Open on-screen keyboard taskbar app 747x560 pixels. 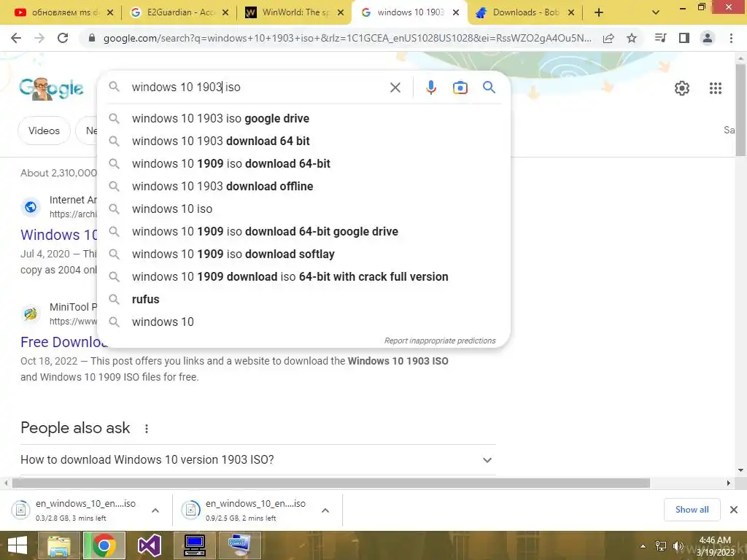(239, 545)
